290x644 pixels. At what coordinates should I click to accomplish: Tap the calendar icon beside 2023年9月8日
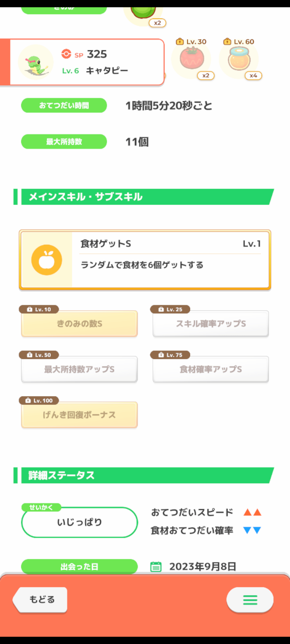tap(156, 566)
